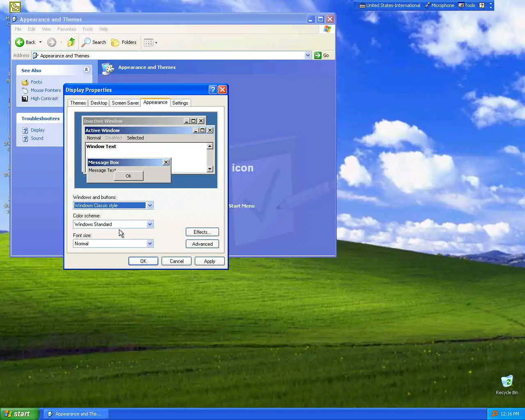Screen dimensions: 525x420
Task: Click the Windows flag logo in Explorer
Action: pos(327,29)
